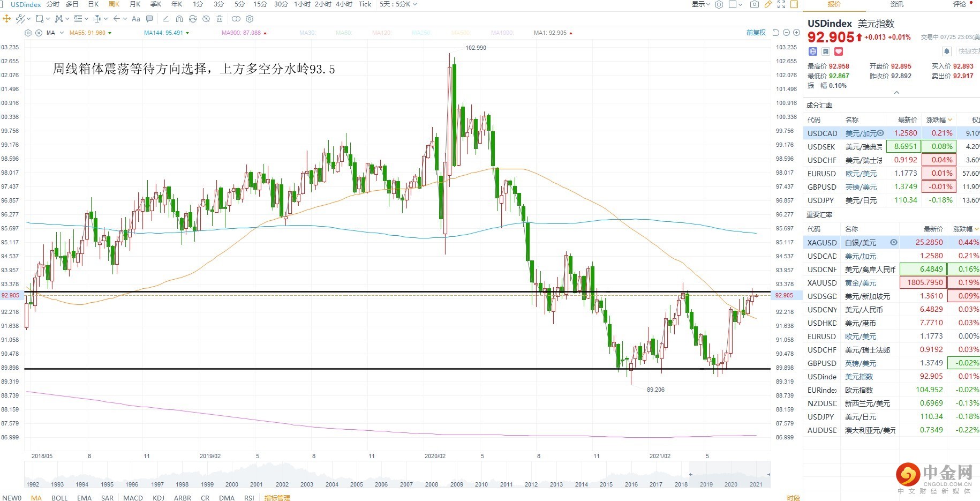Image resolution: width=980 pixels, height=501 pixels.
Task: Click the navigator range's right scroll arrow
Action: point(768,474)
